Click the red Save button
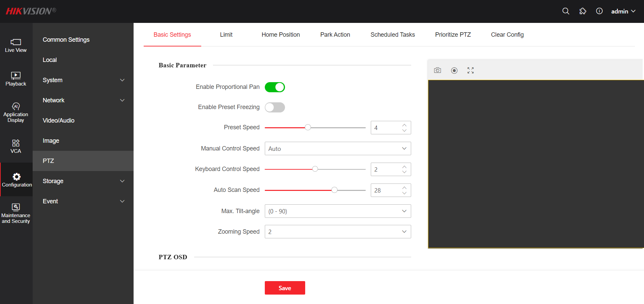 click(x=285, y=288)
